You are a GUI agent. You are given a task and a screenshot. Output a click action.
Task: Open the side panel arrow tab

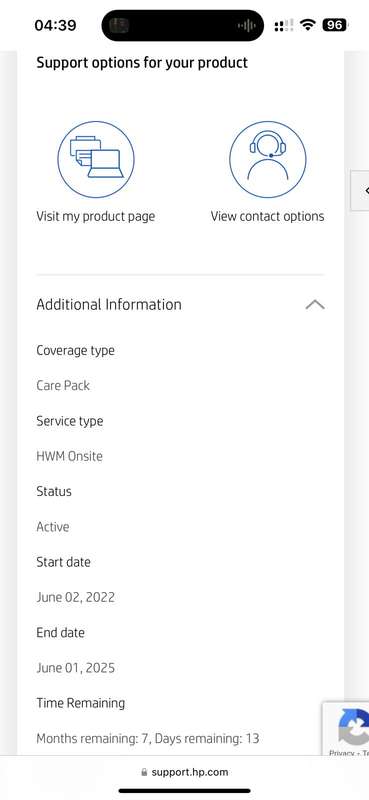[x=360, y=190]
